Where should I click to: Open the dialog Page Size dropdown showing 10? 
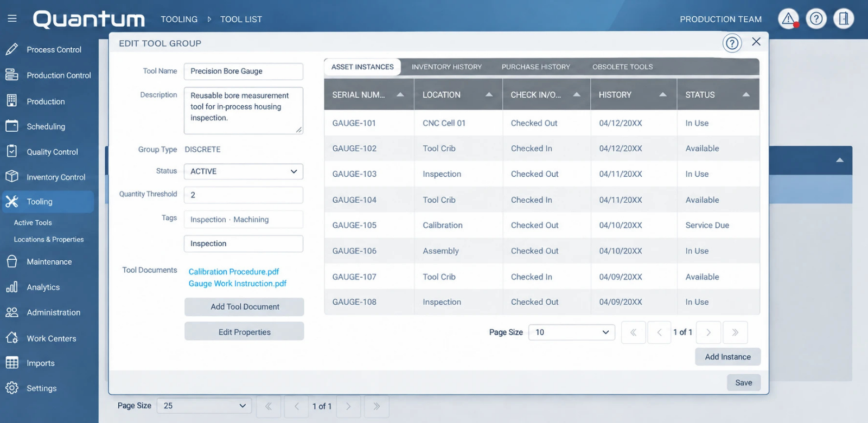click(x=572, y=332)
